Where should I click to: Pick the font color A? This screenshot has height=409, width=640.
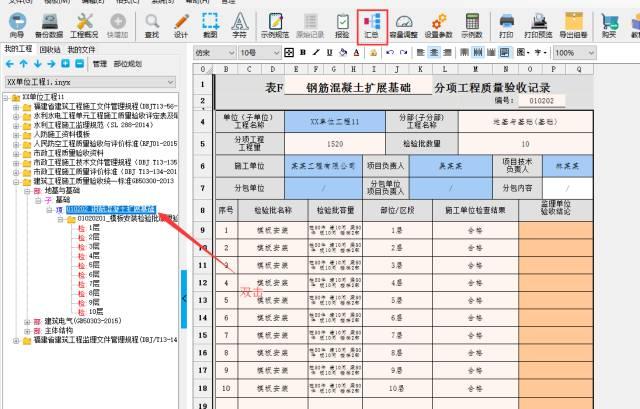tap(356, 53)
